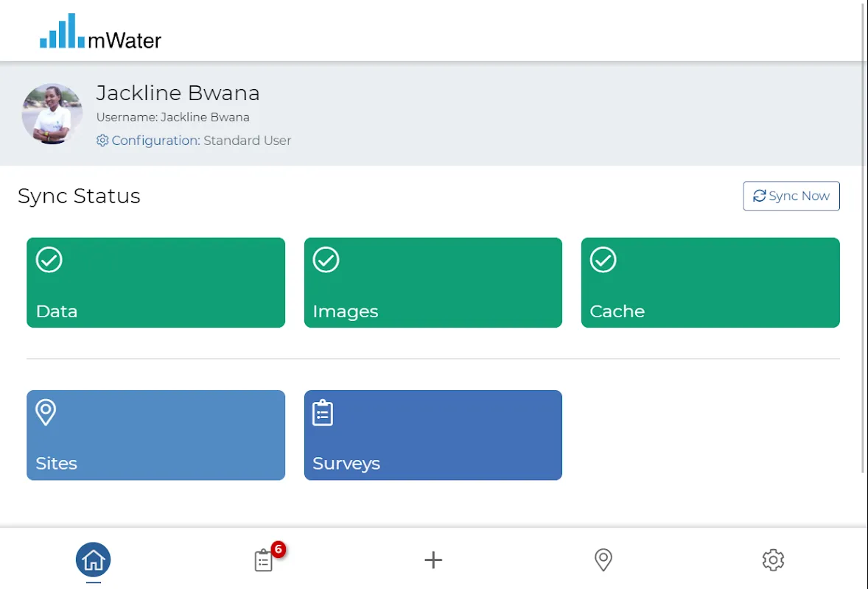This screenshot has height=589, width=868.
Task: Click the checkmark icon on Data card
Action: pos(49,260)
